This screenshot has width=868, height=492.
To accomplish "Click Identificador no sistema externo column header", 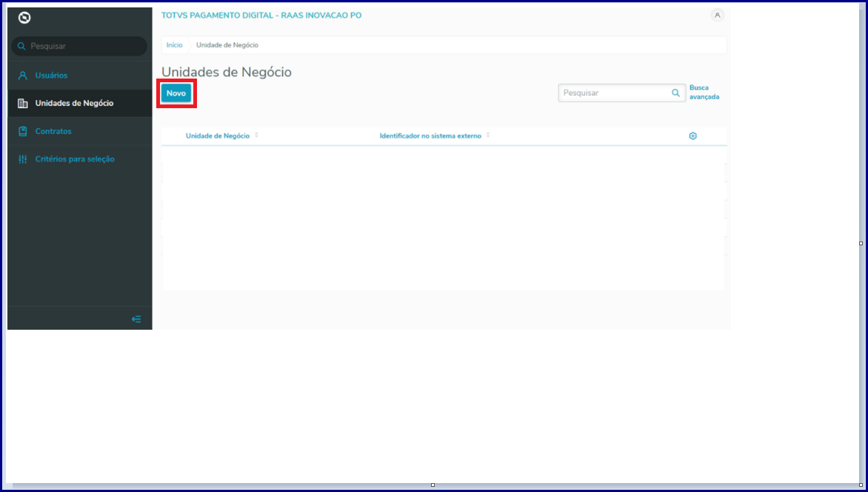I will click(x=430, y=136).
